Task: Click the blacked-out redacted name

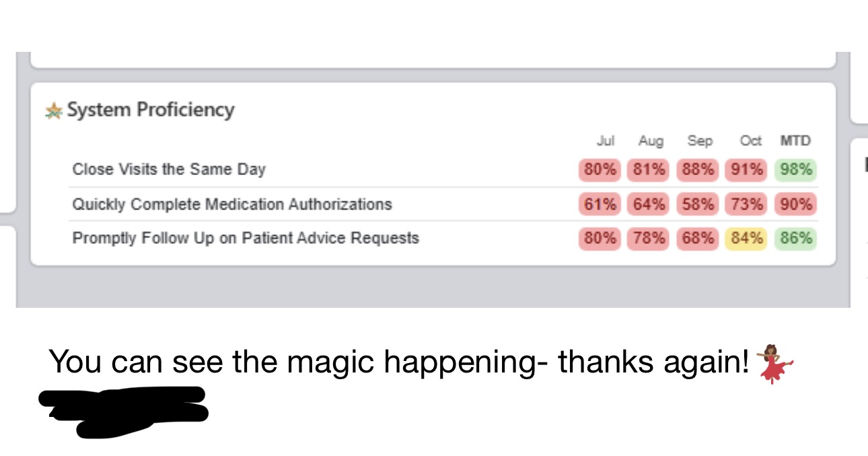Action: (124, 410)
